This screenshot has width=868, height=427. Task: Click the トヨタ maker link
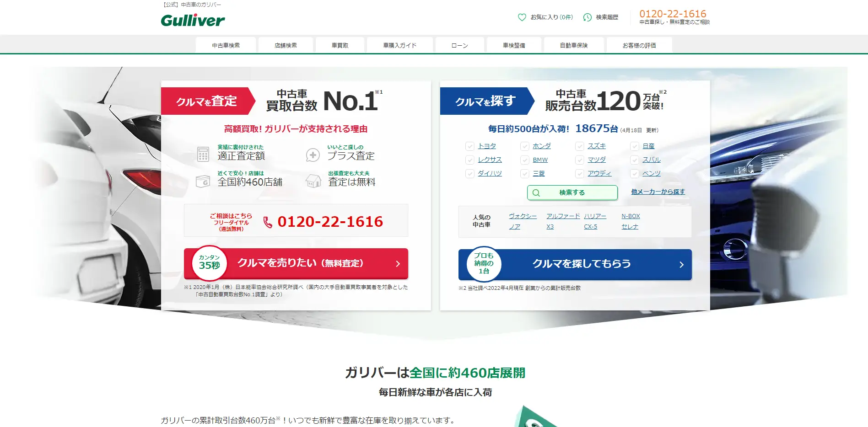coord(487,146)
